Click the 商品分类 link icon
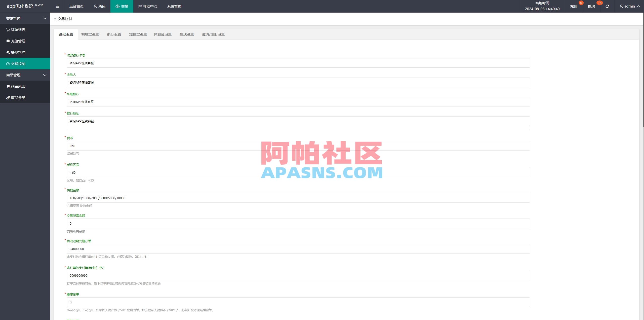Screen dimensions: 644x320 tap(8, 97)
